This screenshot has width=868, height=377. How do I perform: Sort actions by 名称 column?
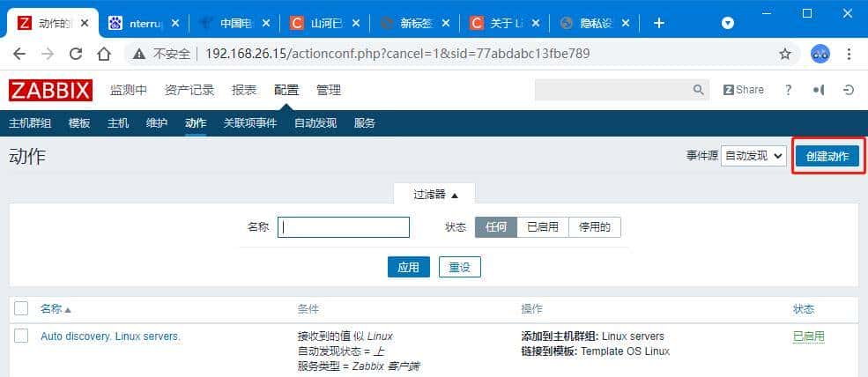[x=56, y=309]
